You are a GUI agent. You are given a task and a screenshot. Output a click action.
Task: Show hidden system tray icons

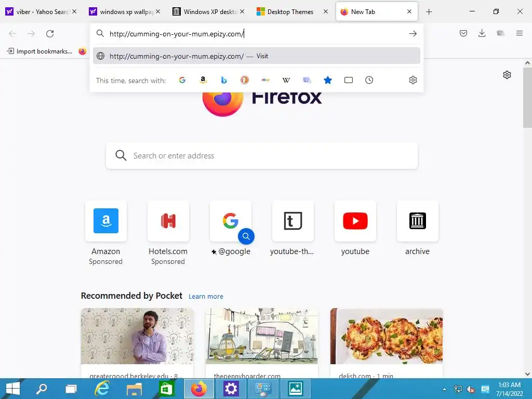click(x=444, y=389)
